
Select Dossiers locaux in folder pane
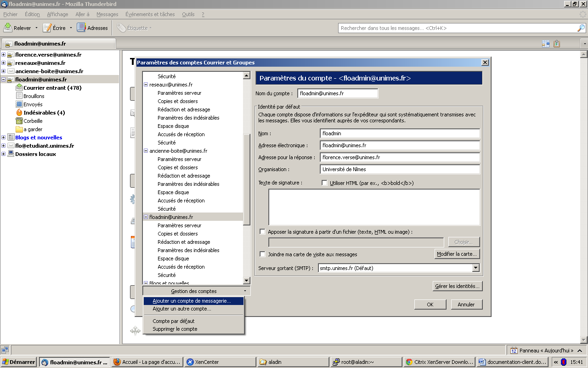coord(35,154)
